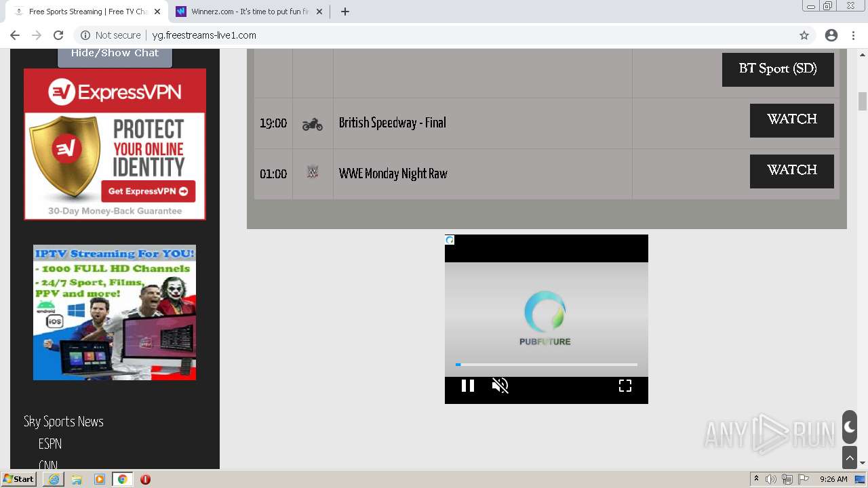
Task: Open the Windows Start menu
Action: click(x=18, y=479)
